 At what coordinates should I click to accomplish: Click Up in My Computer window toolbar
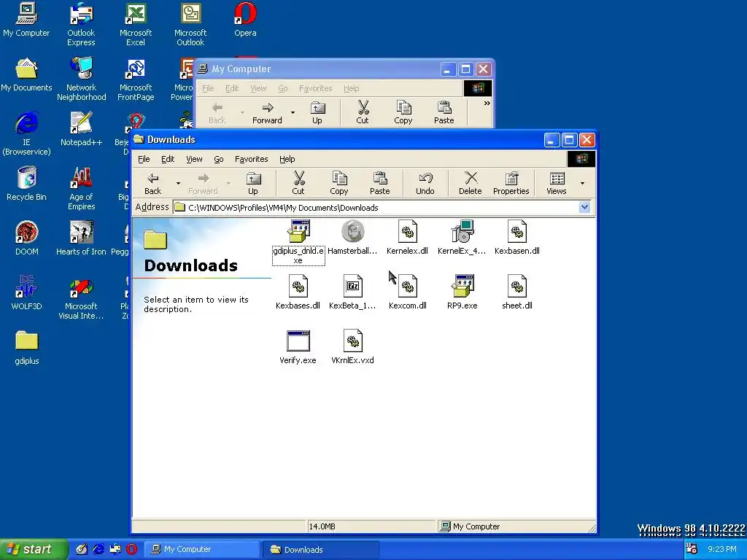317,113
